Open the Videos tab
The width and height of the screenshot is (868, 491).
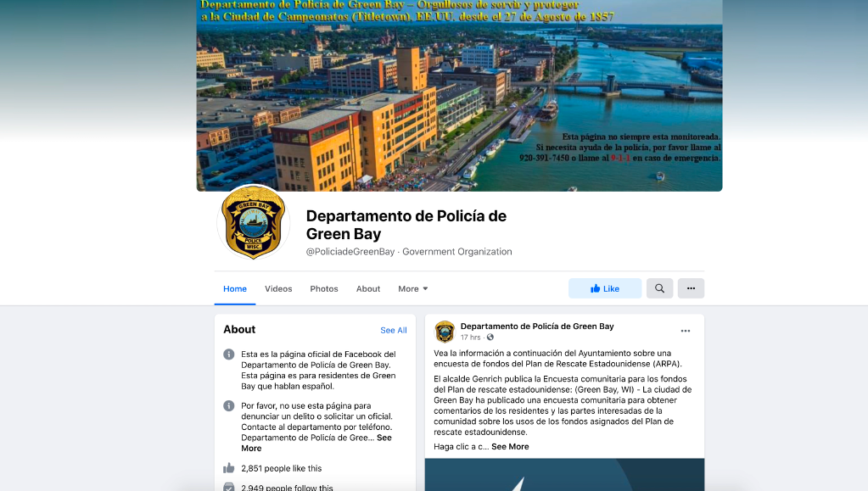click(277, 288)
